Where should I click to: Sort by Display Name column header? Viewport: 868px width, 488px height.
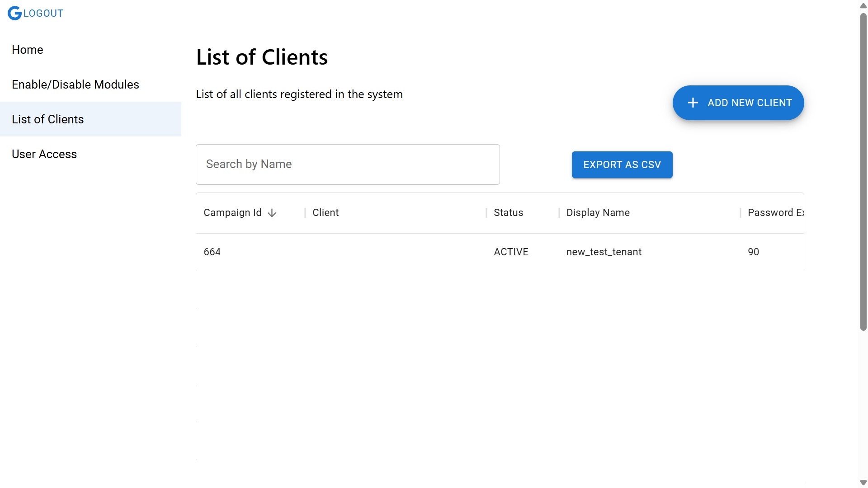pyautogui.click(x=598, y=213)
